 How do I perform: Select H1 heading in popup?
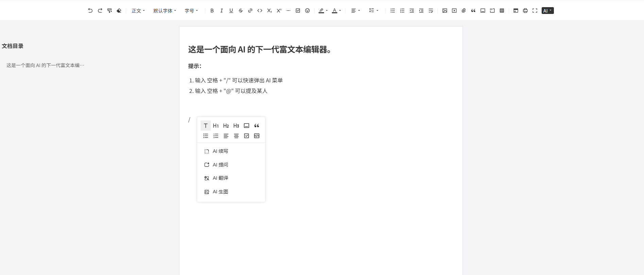tap(216, 126)
